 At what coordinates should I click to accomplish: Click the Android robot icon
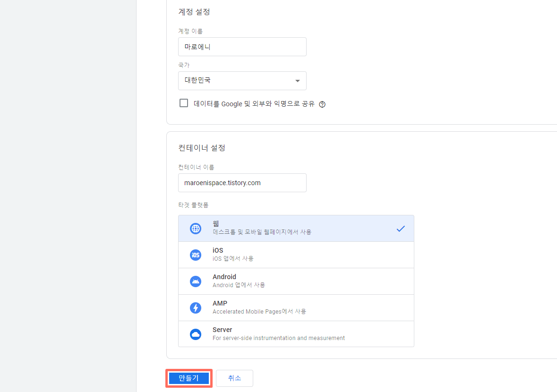click(x=196, y=281)
